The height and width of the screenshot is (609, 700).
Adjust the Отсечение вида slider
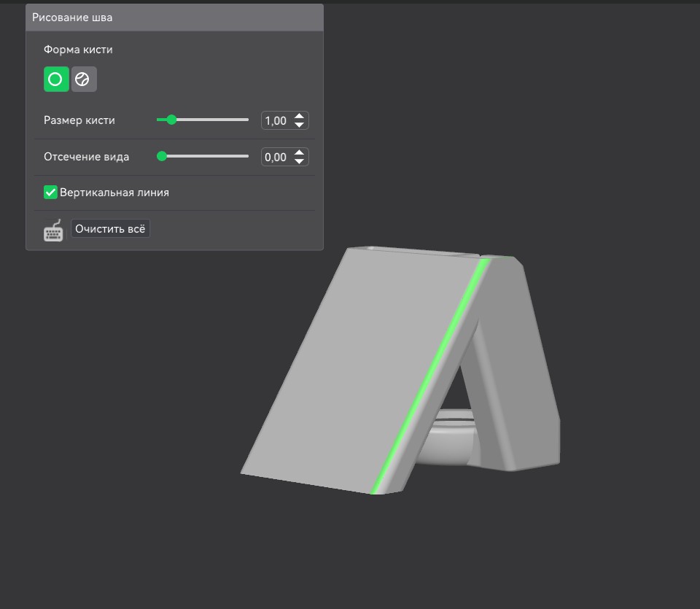pos(203,156)
